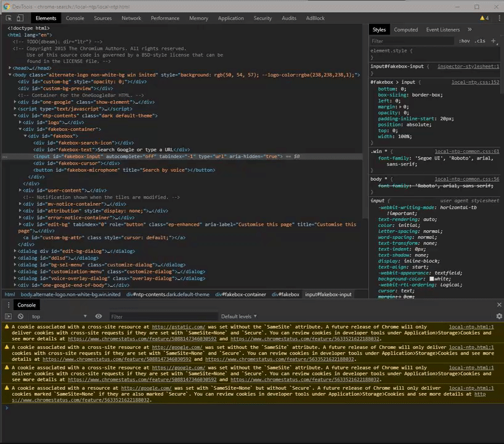Viewport: 504px width, 444px height.
Task: Show the console sidebar panel icon
Action: pos(9,316)
